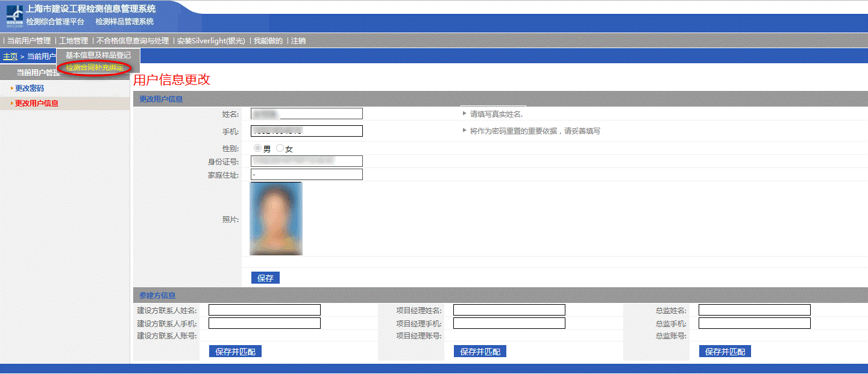Click 保存并匹配 under 项目经理

[x=480, y=351]
